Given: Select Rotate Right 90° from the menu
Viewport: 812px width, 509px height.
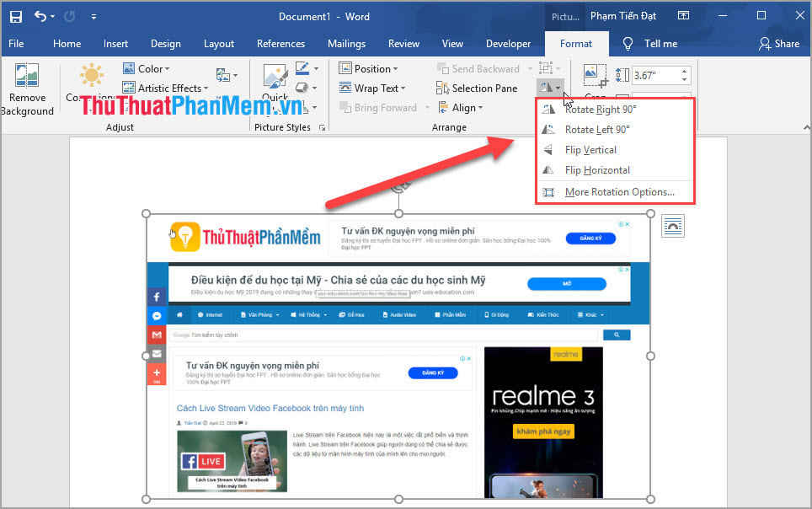Looking at the screenshot, I should 600,109.
